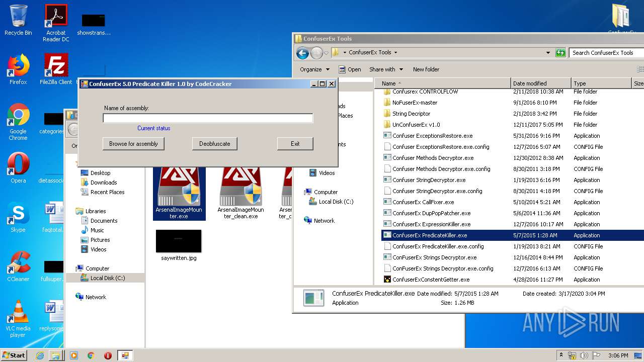This screenshot has width=644, height=362.
Task: Select NoFuserEx-master folder
Action: 415,103
